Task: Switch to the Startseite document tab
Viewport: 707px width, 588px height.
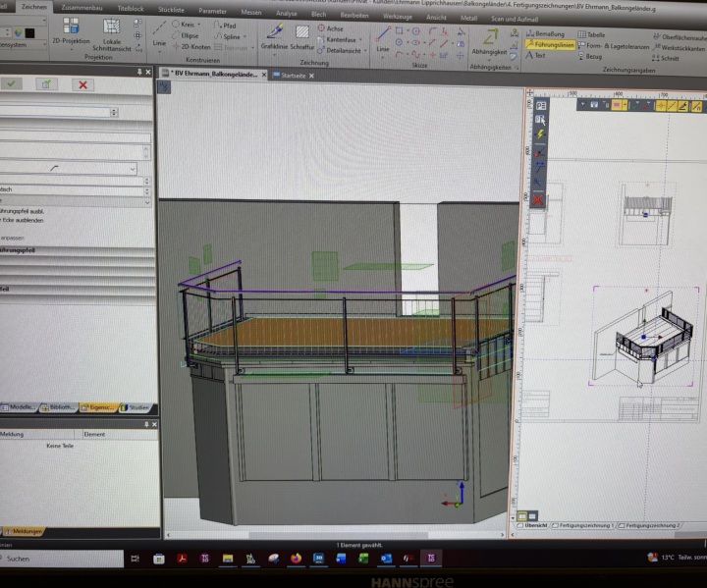Action: 293,76
